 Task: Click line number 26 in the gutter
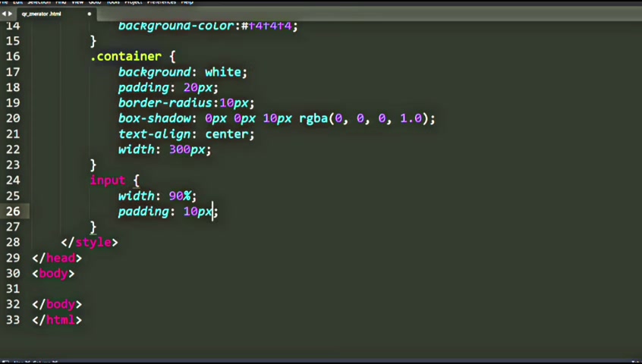coord(13,212)
